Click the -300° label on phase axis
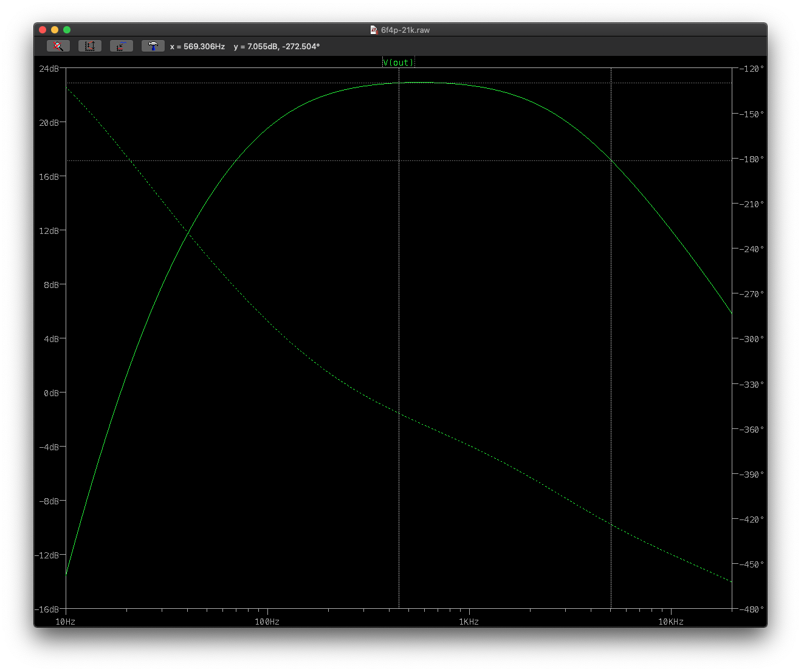The height and width of the screenshot is (672, 801). point(752,339)
